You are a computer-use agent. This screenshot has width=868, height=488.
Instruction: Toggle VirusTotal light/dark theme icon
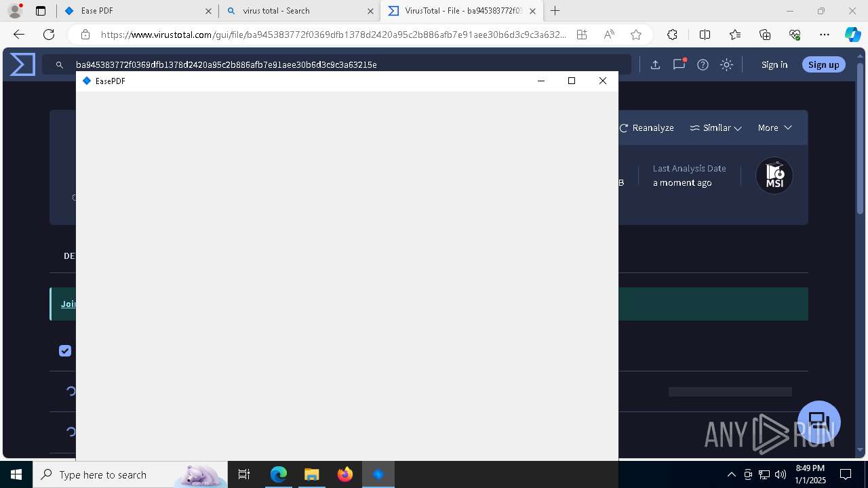tap(727, 64)
